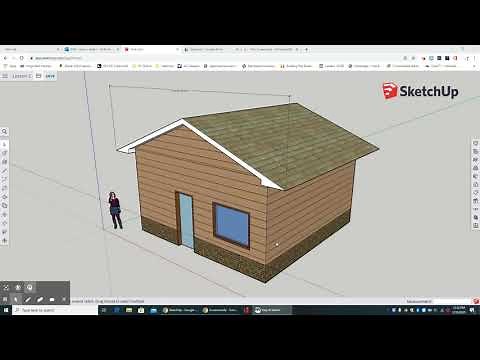This screenshot has height=360, width=480.
Task: Open the Materials panel icon
Action: [476, 168]
